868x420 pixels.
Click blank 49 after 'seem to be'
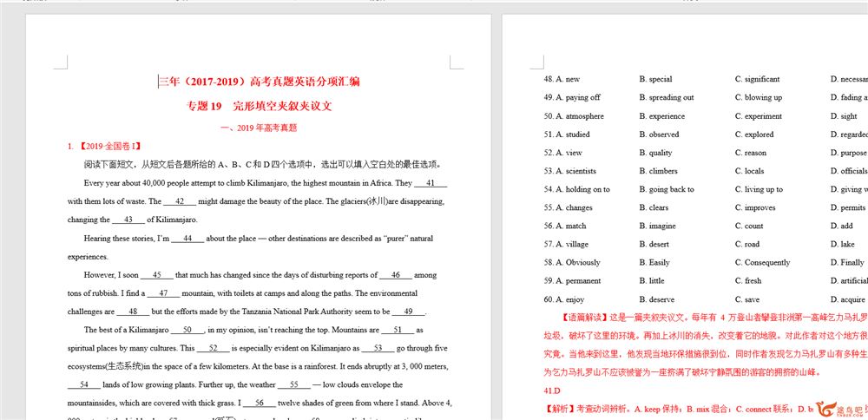tap(409, 312)
